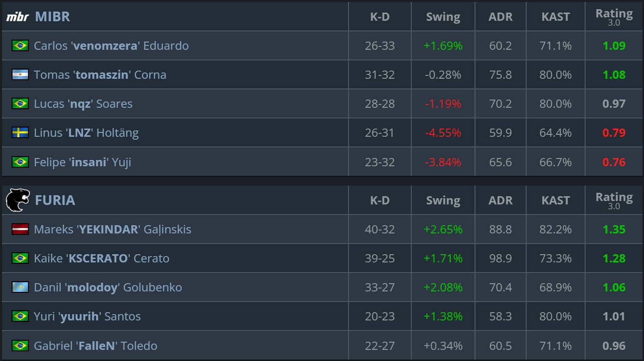The height and width of the screenshot is (361, 644).
Task: Open the FURIA team page link
Action: click(x=55, y=200)
